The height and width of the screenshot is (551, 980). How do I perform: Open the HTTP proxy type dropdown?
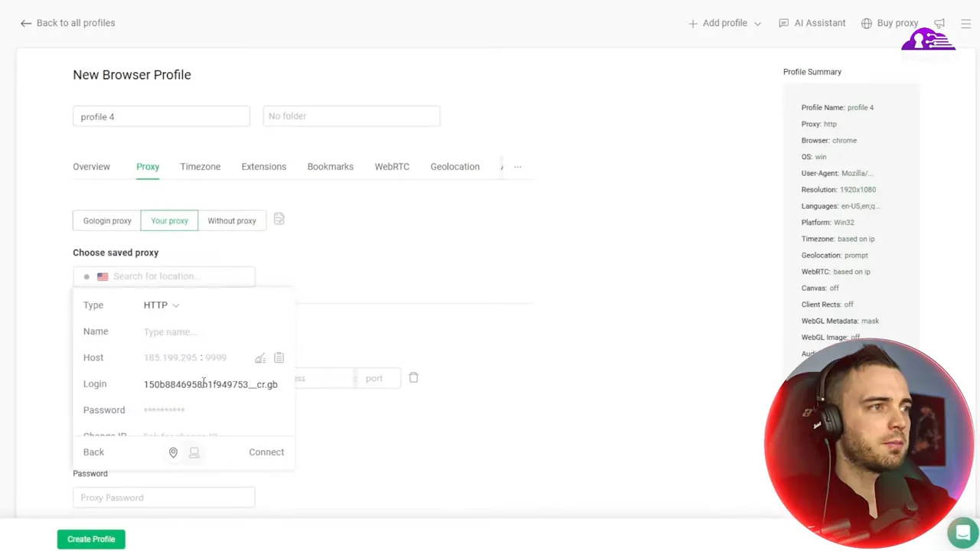[x=161, y=305]
